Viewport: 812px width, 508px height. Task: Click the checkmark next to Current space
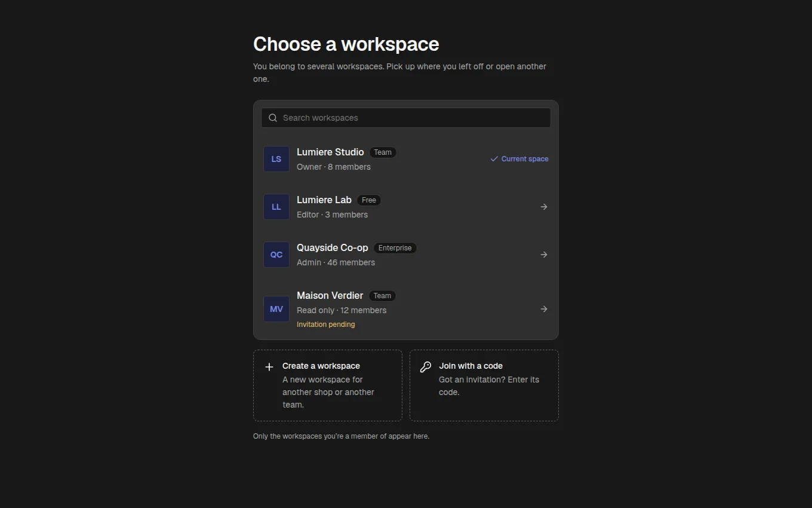[x=494, y=159]
